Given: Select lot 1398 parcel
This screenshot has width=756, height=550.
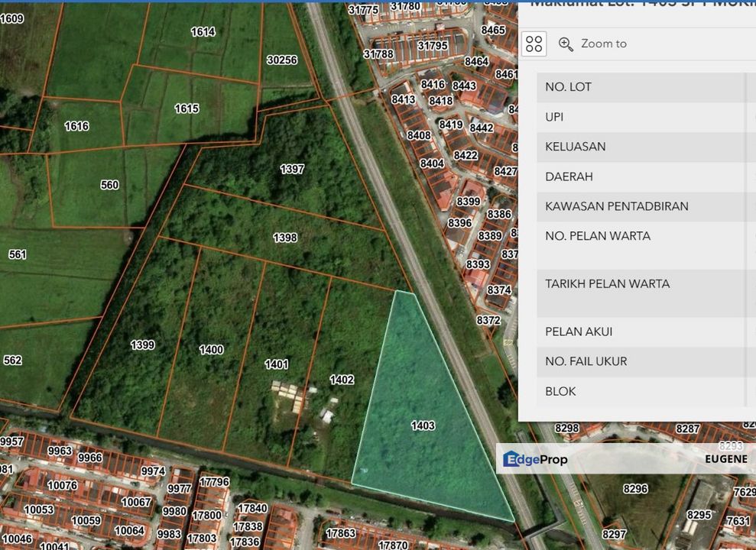Looking at the screenshot, I should pyautogui.click(x=285, y=238).
